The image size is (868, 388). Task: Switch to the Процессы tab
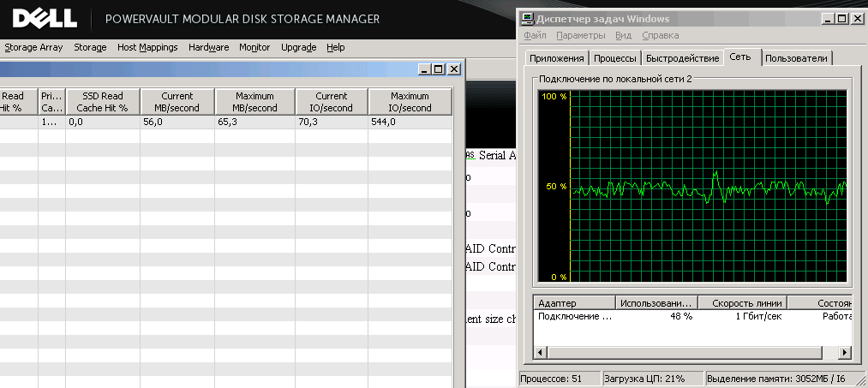pyautogui.click(x=615, y=58)
